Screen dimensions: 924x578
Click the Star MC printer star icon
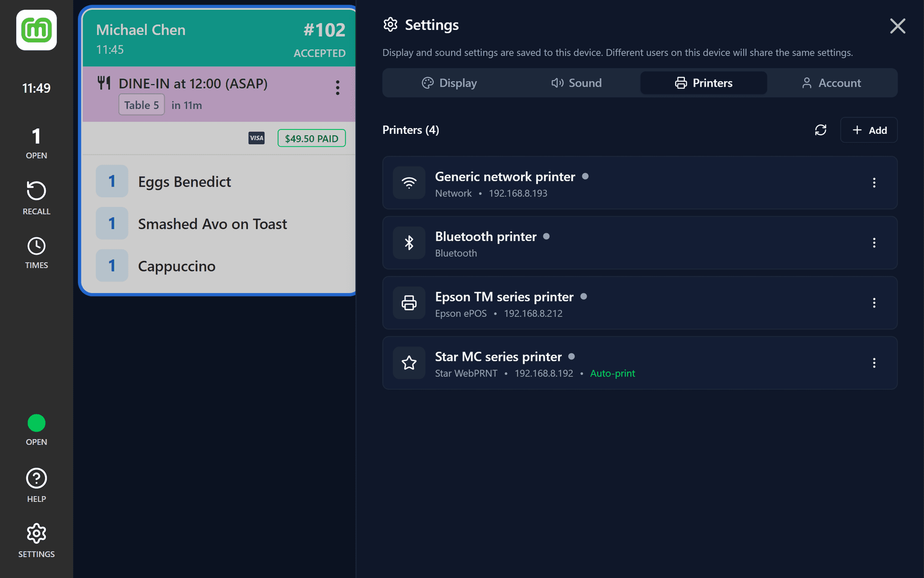pyautogui.click(x=409, y=363)
